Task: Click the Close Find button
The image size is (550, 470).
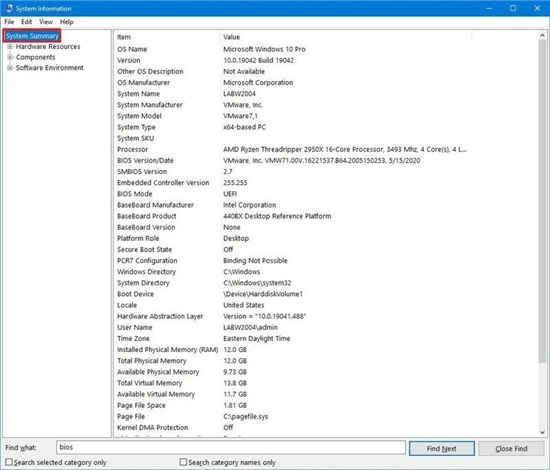Action: [x=511, y=448]
